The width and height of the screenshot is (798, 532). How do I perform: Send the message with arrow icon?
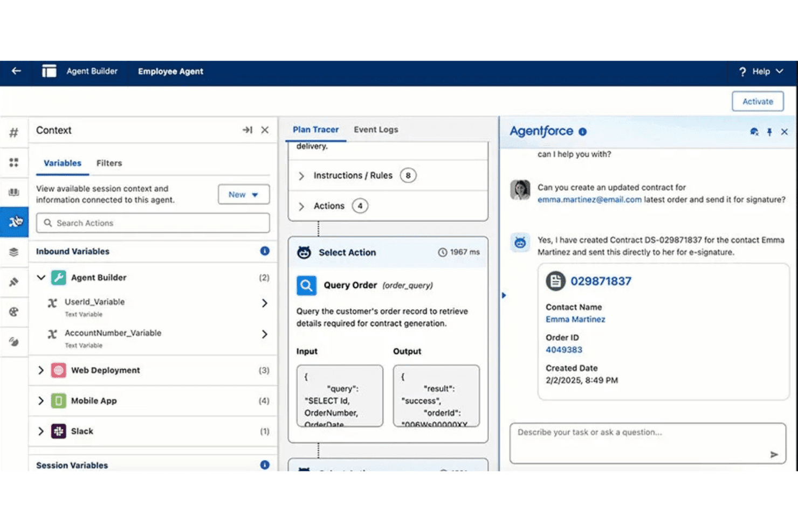click(x=774, y=454)
